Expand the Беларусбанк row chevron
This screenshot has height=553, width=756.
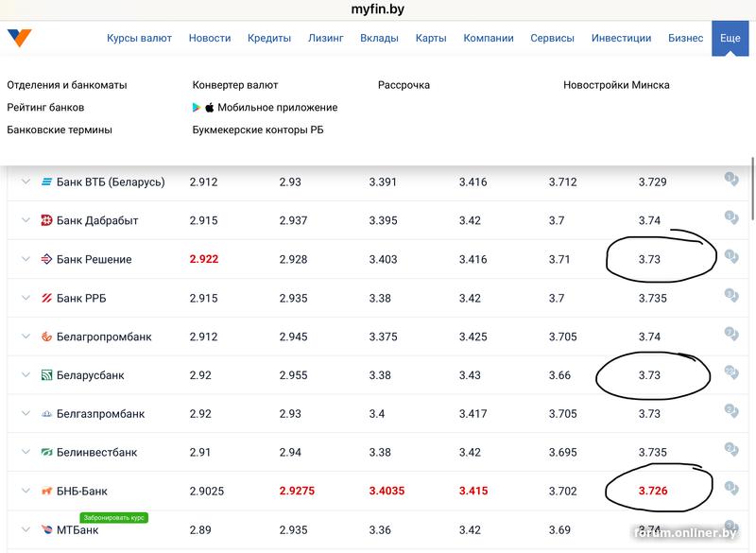26,375
